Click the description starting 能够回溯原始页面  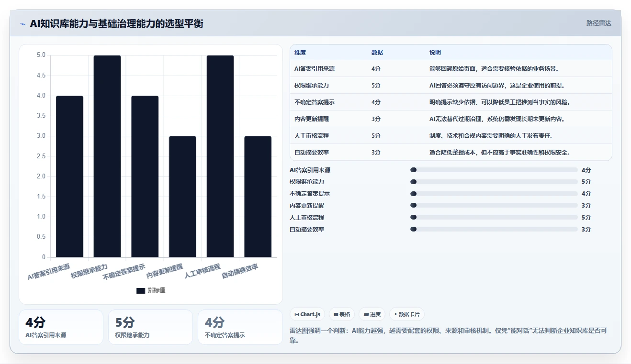click(495, 69)
